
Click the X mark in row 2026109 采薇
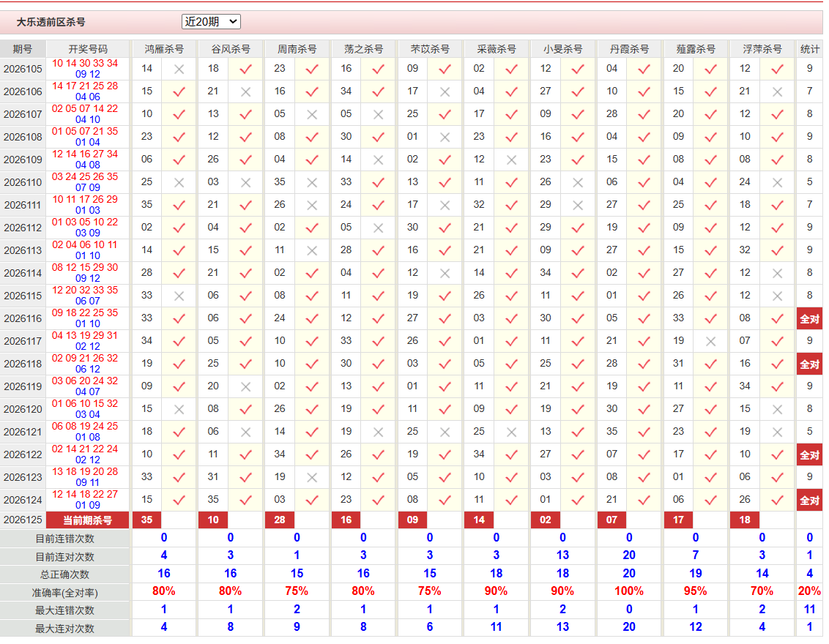(511, 160)
